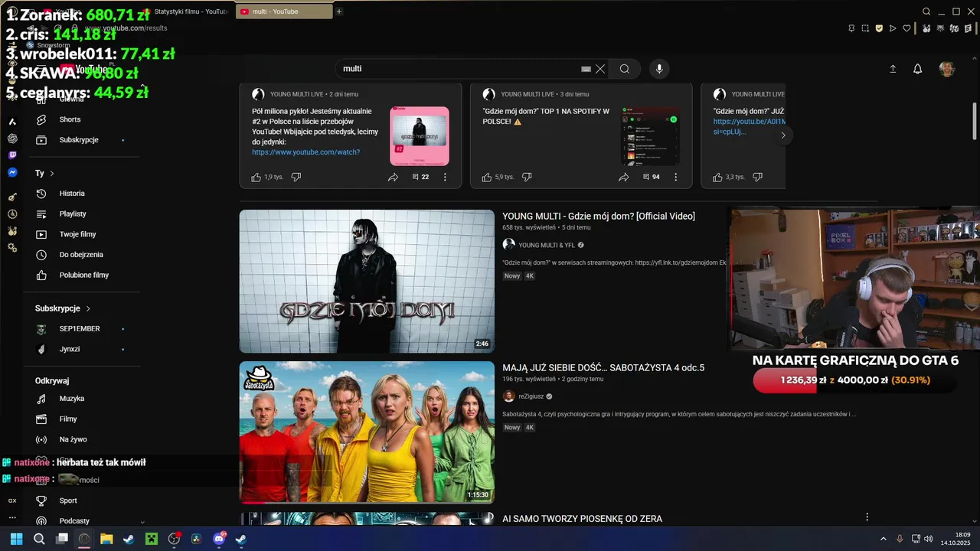Screen dimensions: 980x551
Task: Open Windows Start menu
Action: pos(16,539)
